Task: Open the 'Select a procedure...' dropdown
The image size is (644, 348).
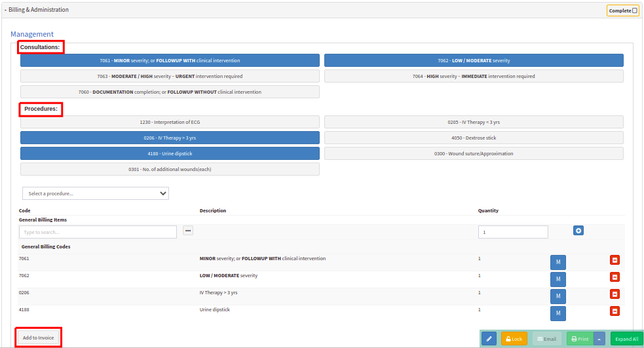Action: click(x=96, y=193)
